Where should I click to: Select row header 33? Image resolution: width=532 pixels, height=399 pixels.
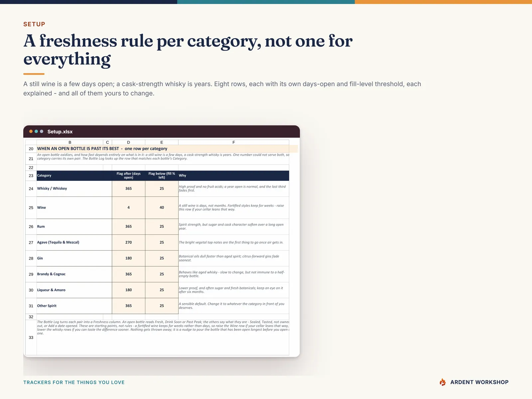(31, 337)
